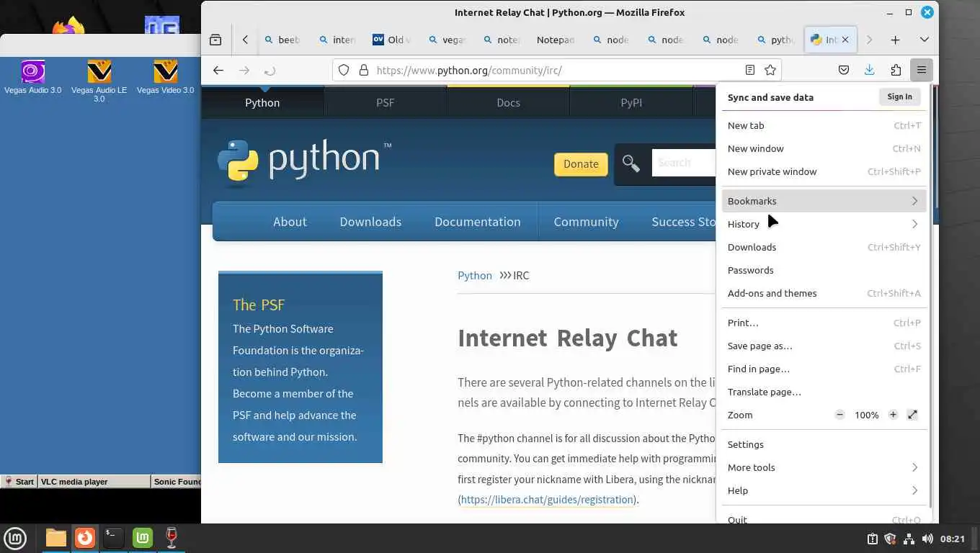Open the Downloads toolbar icon
The width and height of the screenshot is (980, 553).
(x=869, y=70)
